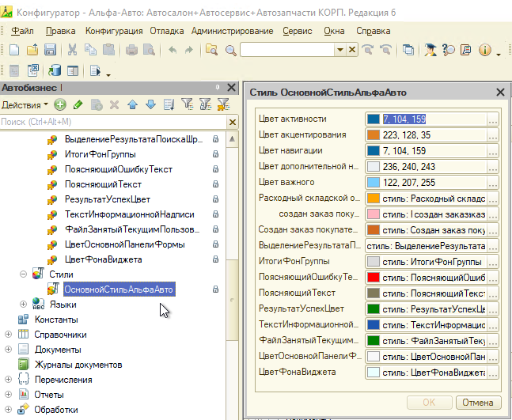Click the tree scrollbar up arrow
The height and width of the screenshot is (420, 512).
[232, 138]
